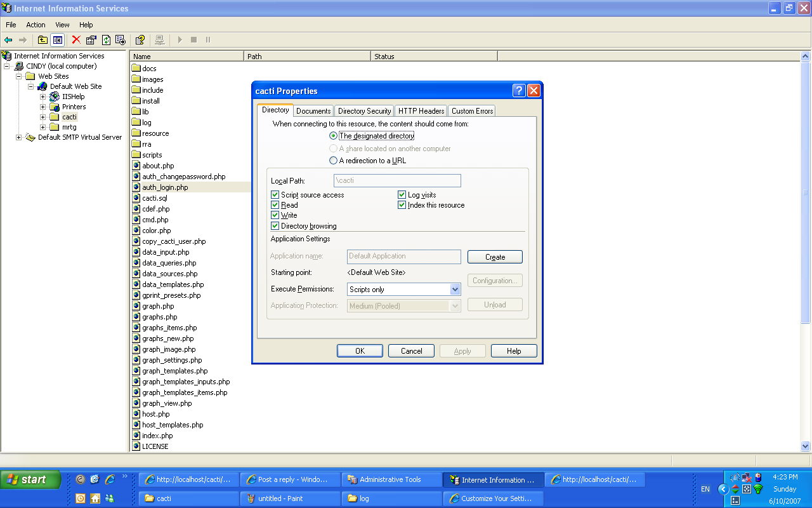Switch to the HTTP Headers tab

[421, 111]
